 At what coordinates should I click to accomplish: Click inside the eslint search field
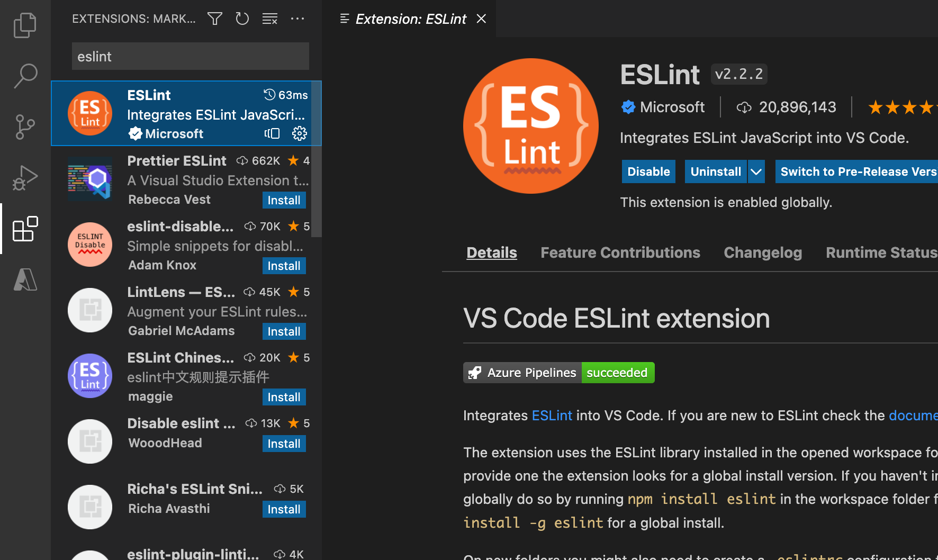click(190, 56)
